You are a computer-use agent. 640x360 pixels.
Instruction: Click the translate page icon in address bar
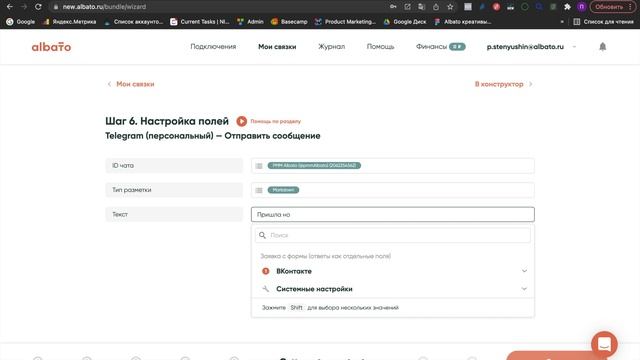pyautogui.click(x=422, y=7)
